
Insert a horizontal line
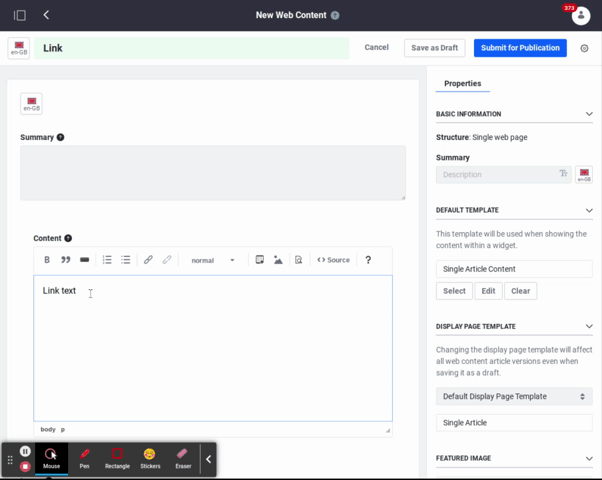[x=84, y=260]
